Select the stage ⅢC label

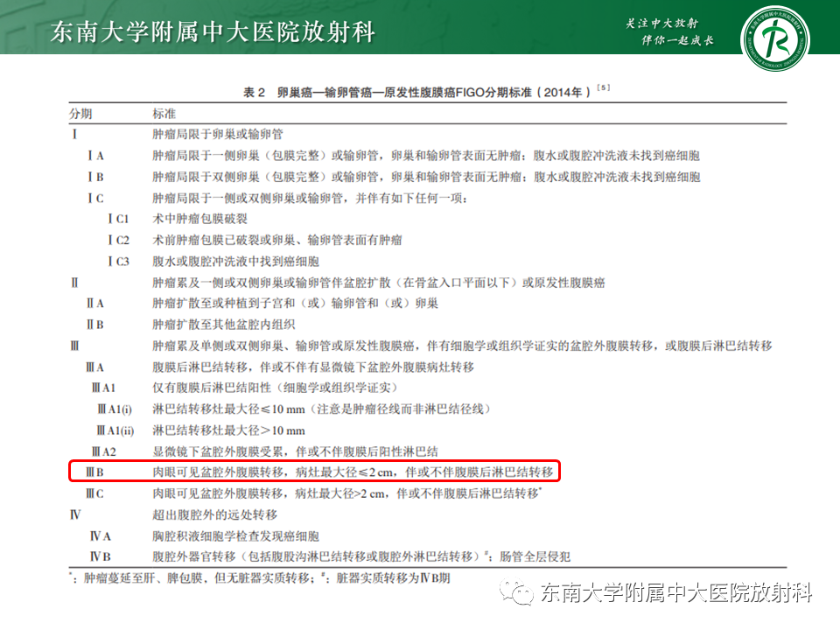pos(94,493)
